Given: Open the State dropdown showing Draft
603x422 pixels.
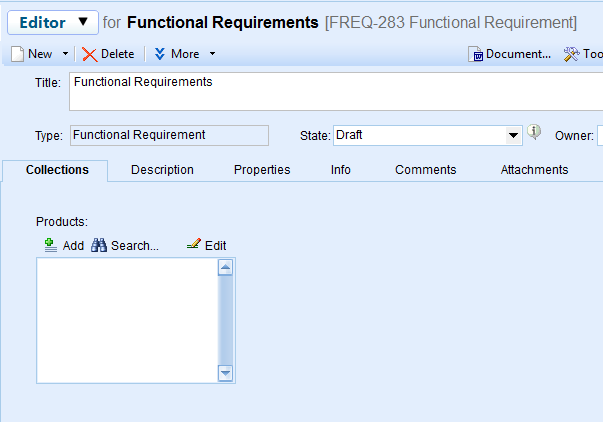Looking at the screenshot, I should pyautogui.click(x=514, y=135).
